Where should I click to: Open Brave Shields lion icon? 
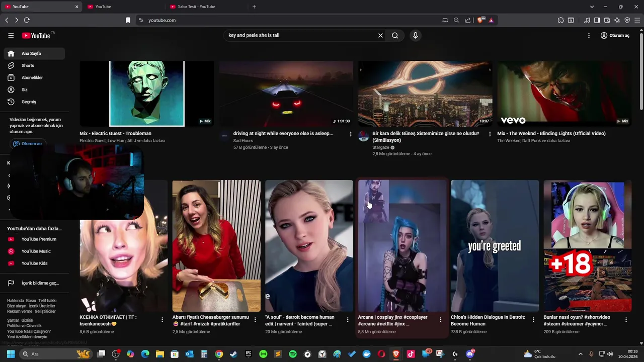pyautogui.click(x=480, y=20)
